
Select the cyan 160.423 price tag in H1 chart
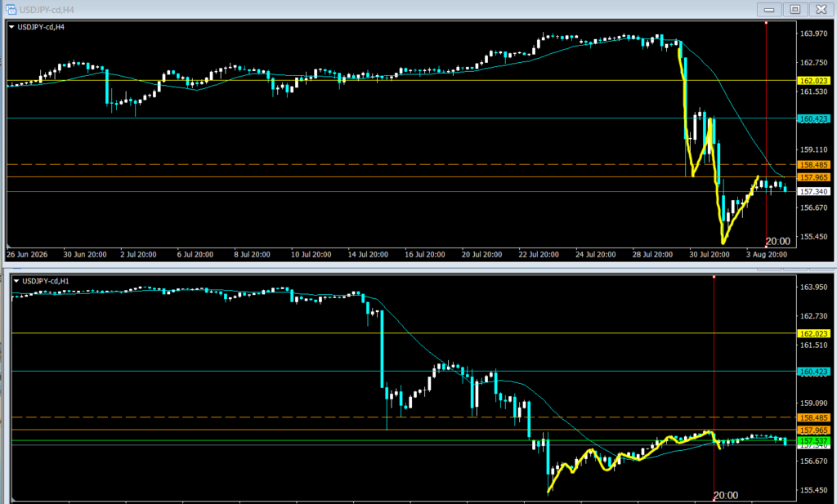click(813, 372)
